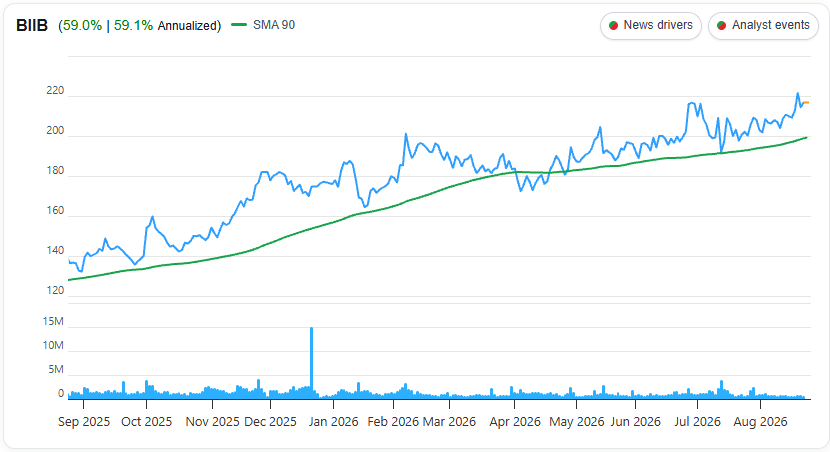Click the orange last-price marker on chart
830x452 pixels.
806,103
